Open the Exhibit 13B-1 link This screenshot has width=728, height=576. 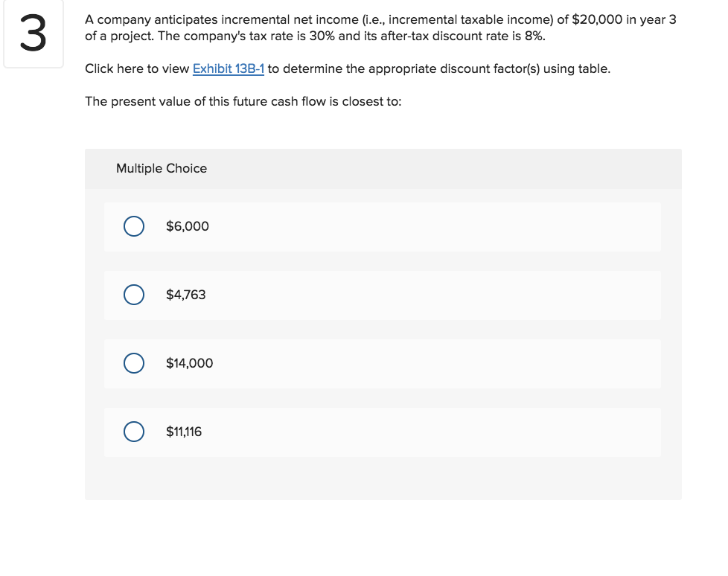coord(227,68)
